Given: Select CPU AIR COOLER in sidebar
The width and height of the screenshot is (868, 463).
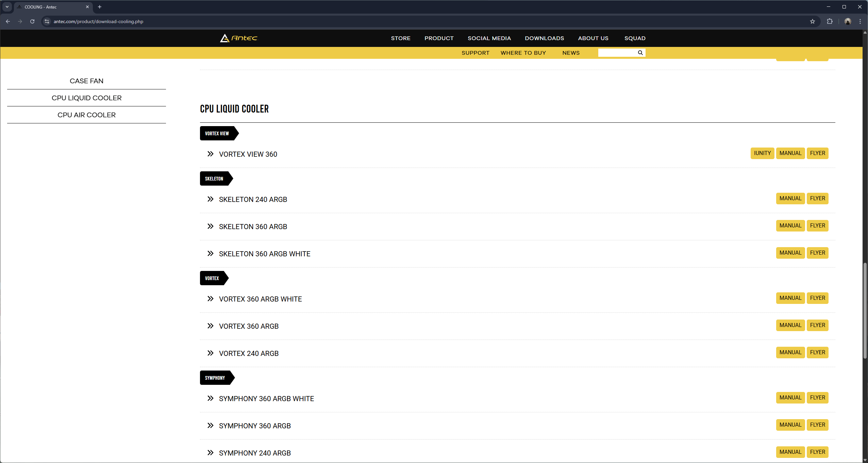Looking at the screenshot, I should 86,115.
